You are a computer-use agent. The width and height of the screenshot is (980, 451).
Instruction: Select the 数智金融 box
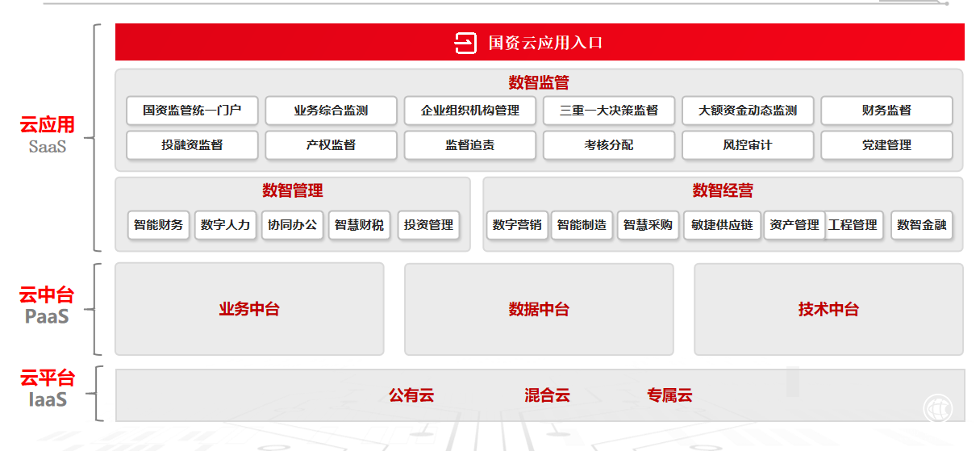[x=921, y=225]
